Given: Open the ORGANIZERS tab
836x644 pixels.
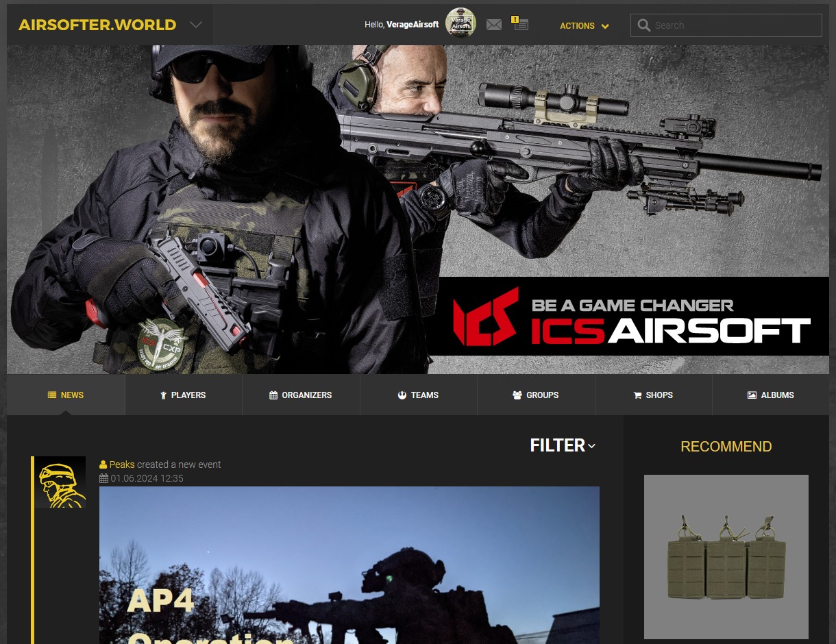Looking at the screenshot, I should coord(301,395).
